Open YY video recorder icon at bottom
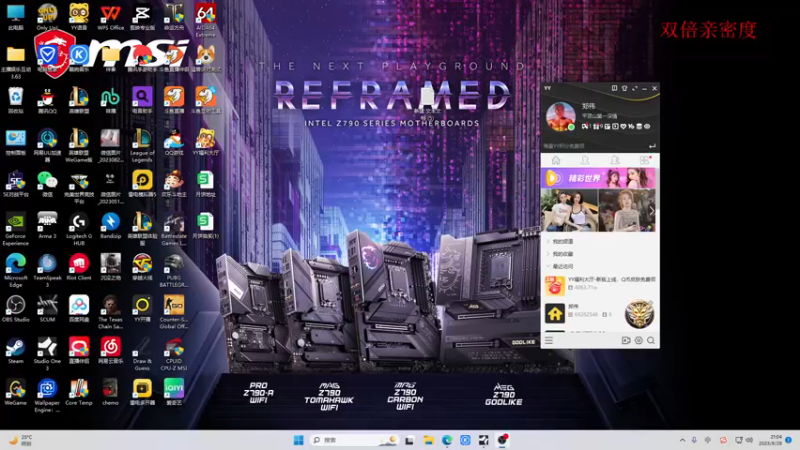Image resolution: width=800 pixels, height=450 pixels. coord(626,340)
